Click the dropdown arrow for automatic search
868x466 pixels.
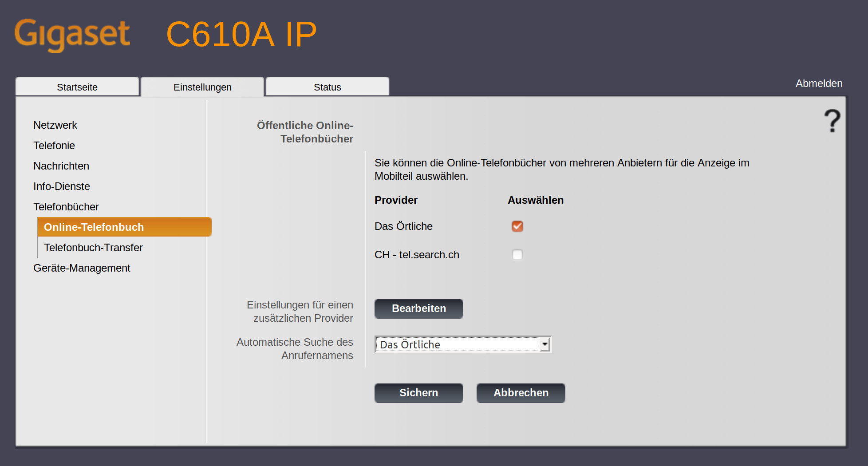click(x=544, y=344)
